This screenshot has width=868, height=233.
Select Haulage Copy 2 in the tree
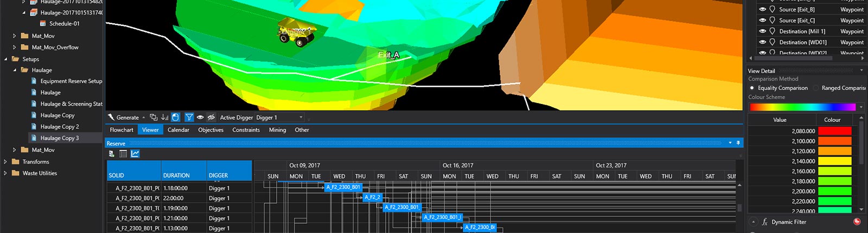tap(59, 127)
